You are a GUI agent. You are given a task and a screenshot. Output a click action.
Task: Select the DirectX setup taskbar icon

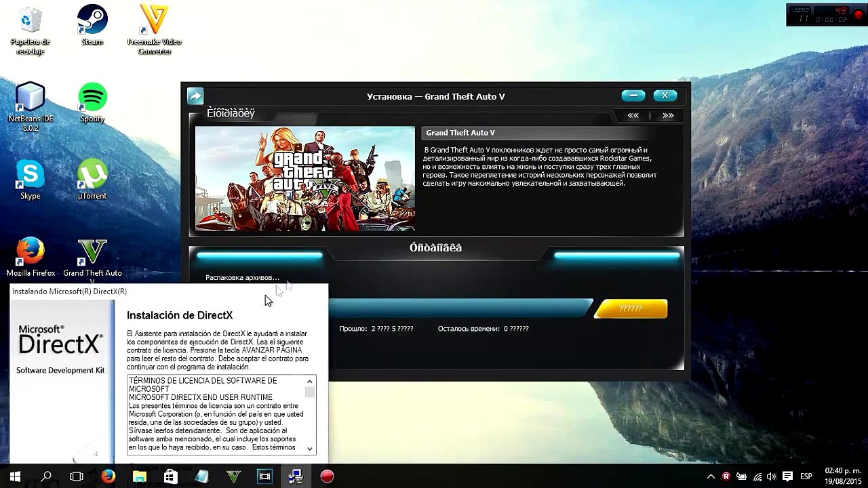click(296, 476)
